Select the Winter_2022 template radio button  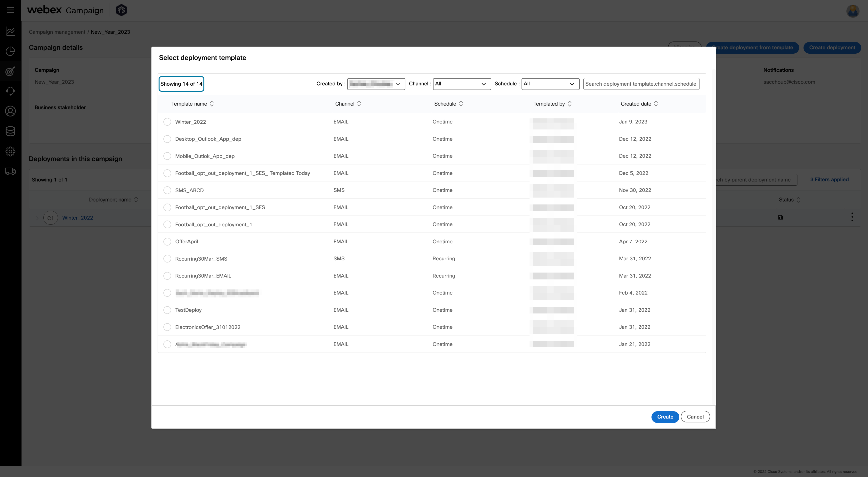click(x=167, y=122)
